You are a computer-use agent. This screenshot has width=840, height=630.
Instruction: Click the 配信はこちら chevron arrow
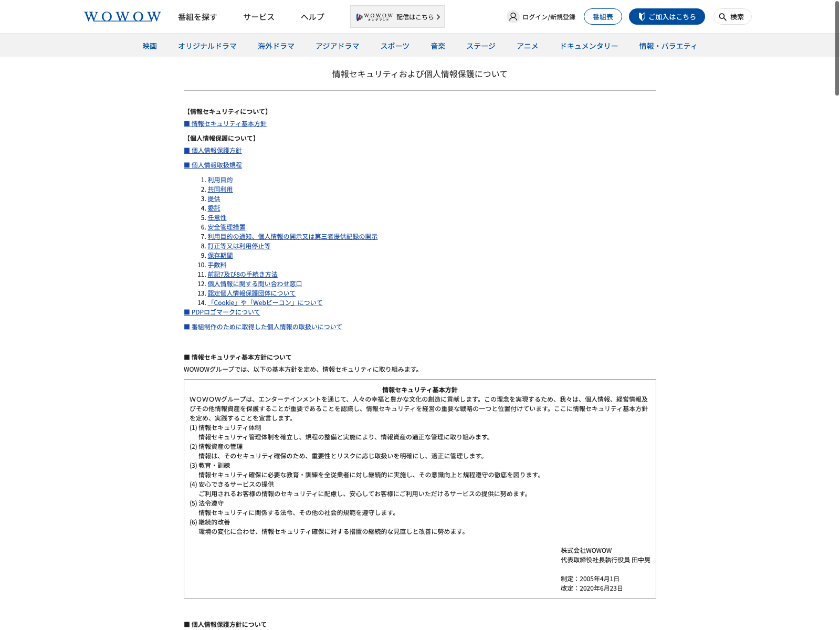click(x=438, y=17)
